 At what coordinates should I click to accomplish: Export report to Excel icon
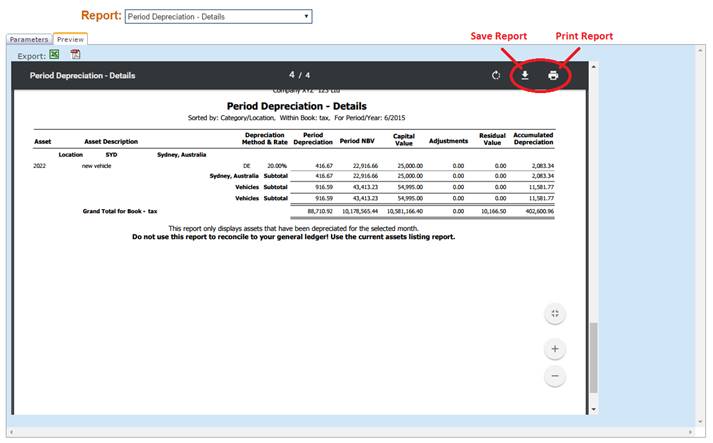click(x=54, y=55)
